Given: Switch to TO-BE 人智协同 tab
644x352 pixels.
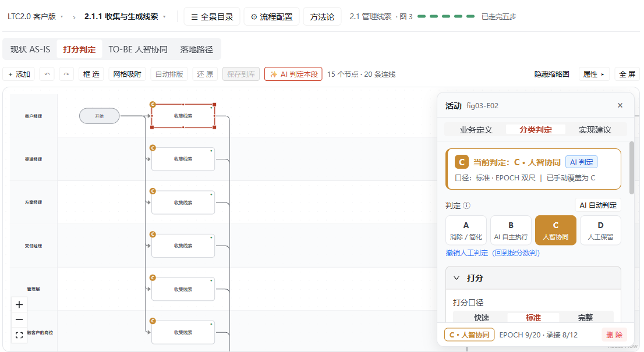Looking at the screenshot, I should click(138, 49).
